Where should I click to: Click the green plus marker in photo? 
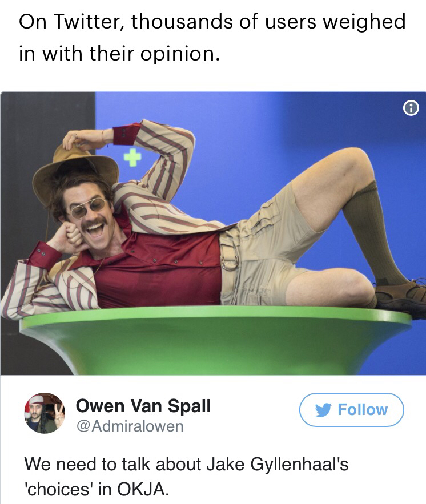[x=132, y=157]
